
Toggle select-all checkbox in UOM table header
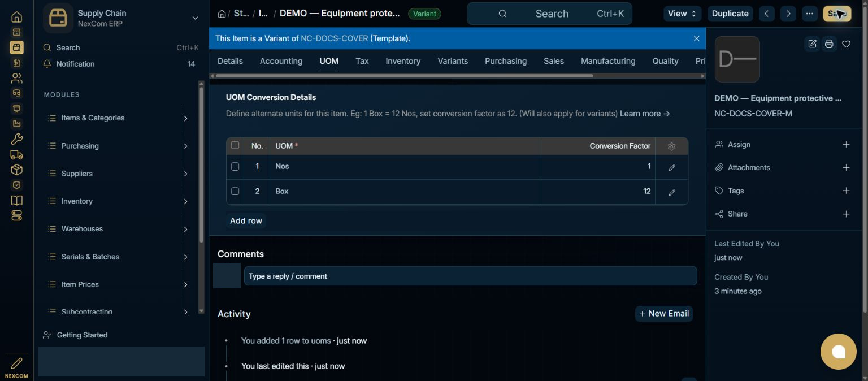(235, 145)
